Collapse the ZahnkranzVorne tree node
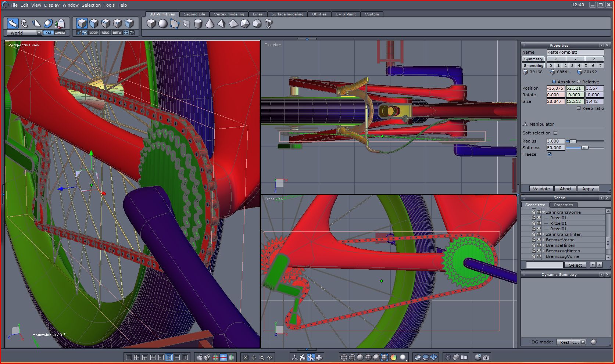 544,212
